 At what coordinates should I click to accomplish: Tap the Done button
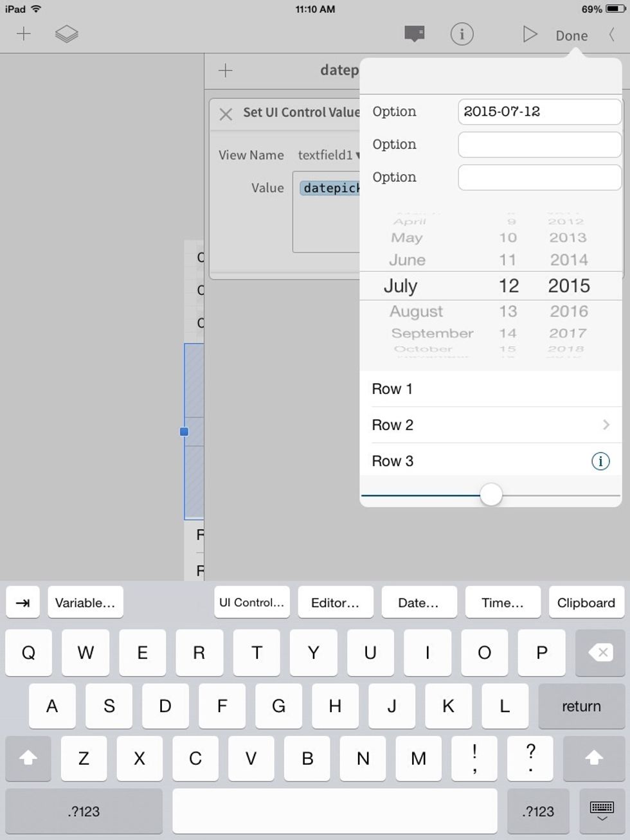571,35
